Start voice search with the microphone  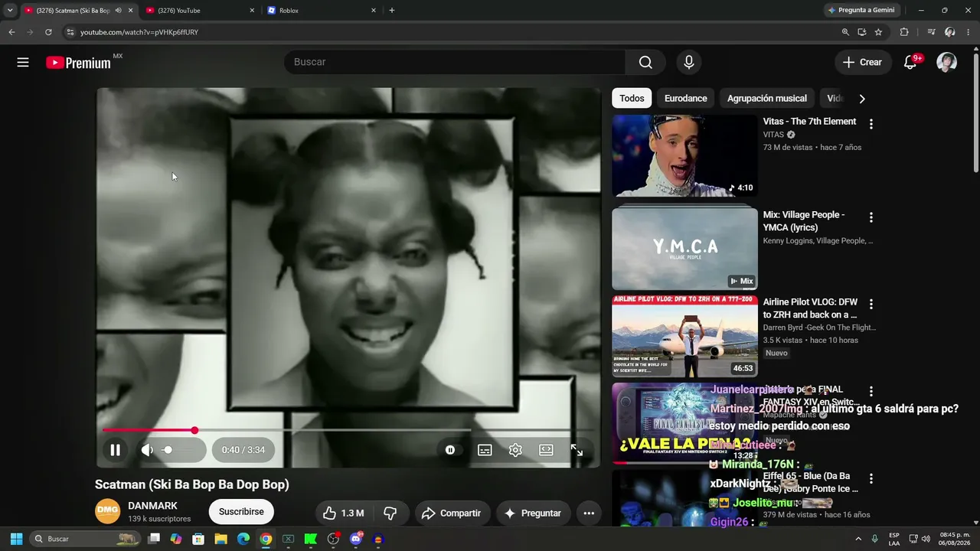coord(689,62)
